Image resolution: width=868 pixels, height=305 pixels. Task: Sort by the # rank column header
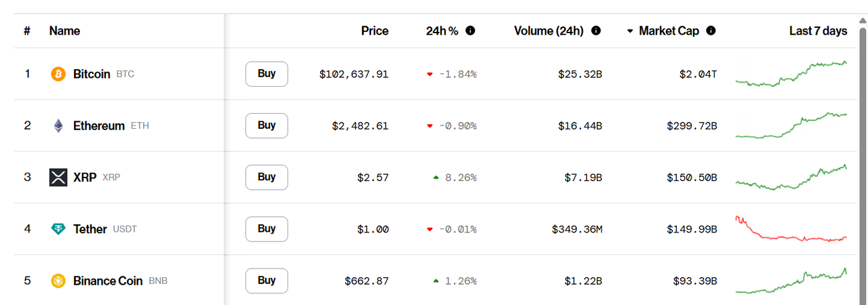tap(27, 30)
